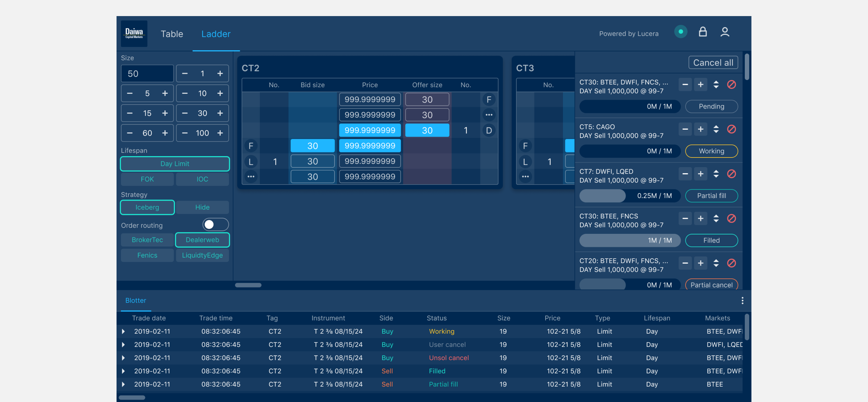Screen dimensions: 868x402
Task: Click the Cancel all button
Action: pos(713,63)
